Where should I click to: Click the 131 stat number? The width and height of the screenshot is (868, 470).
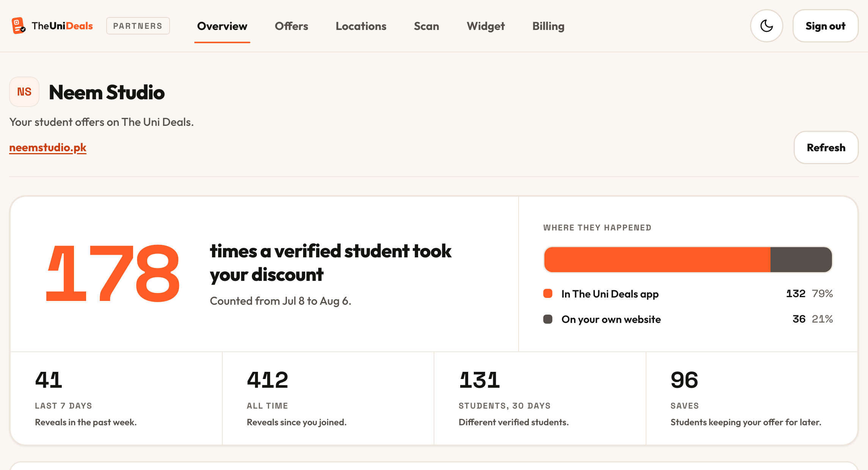[480, 380]
